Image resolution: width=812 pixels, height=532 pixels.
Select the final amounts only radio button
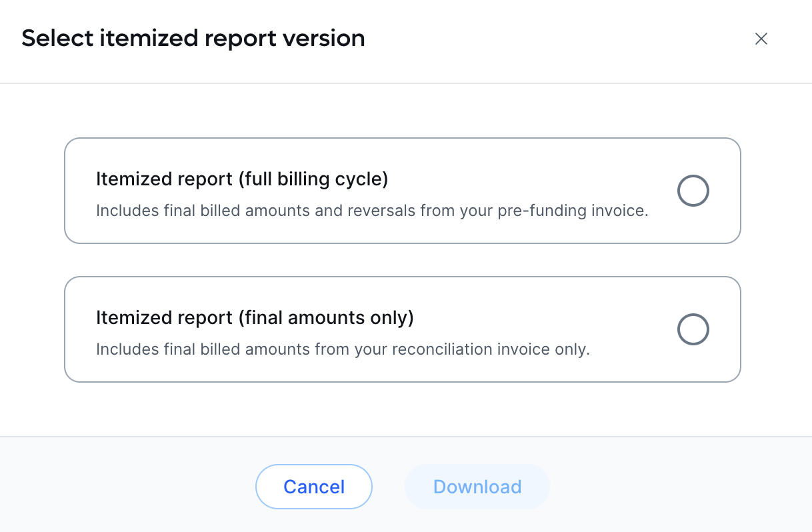point(693,329)
